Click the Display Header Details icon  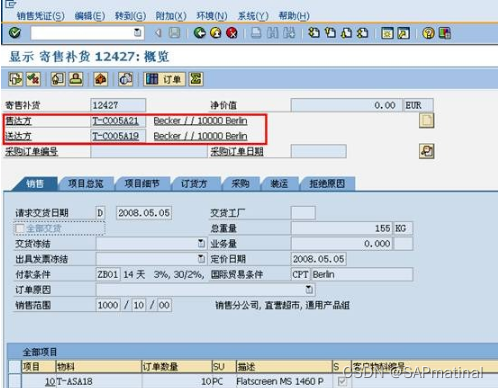[58, 79]
